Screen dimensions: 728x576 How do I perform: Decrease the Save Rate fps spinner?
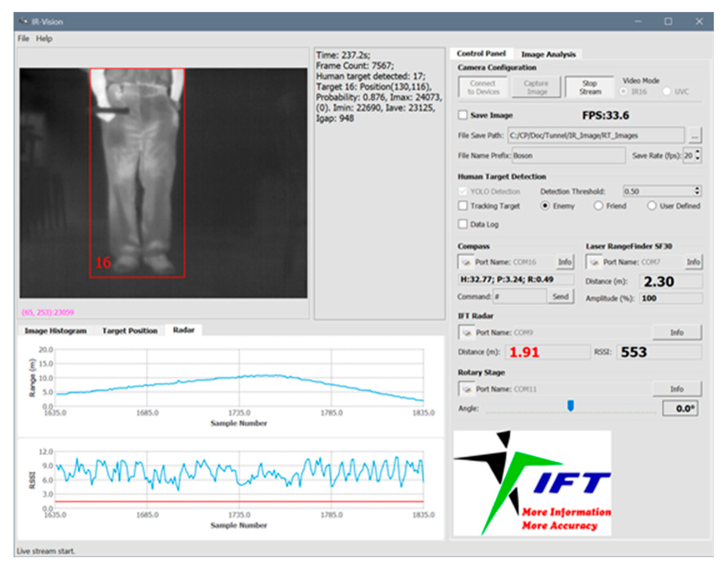point(697,159)
